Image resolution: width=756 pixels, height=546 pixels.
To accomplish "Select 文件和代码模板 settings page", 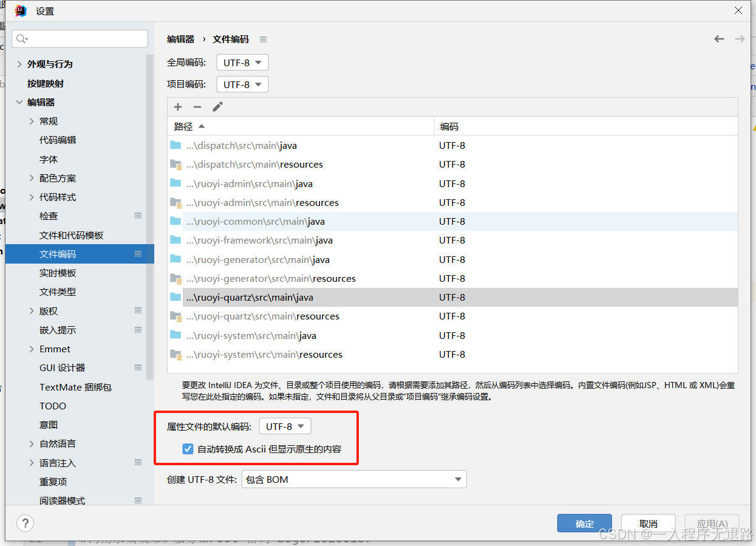I will (x=71, y=235).
